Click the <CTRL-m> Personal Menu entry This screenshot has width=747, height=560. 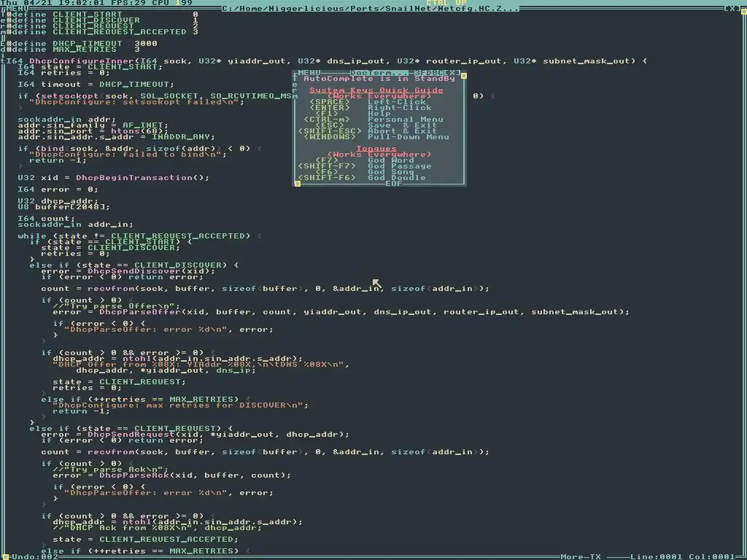point(373,120)
